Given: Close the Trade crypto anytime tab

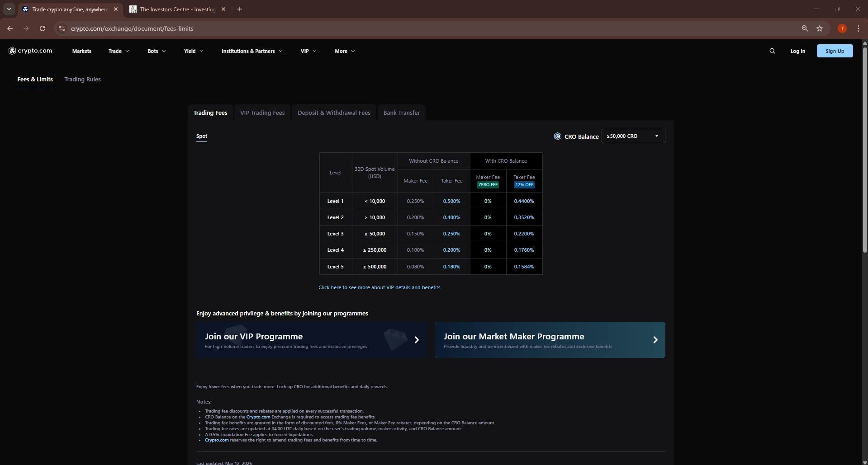Looking at the screenshot, I should (x=116, y=9).
